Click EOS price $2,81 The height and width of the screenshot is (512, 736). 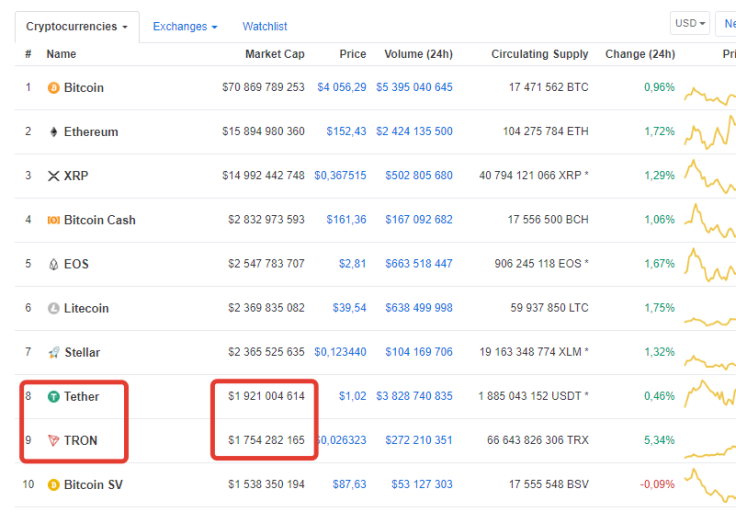tap(353, 264)
